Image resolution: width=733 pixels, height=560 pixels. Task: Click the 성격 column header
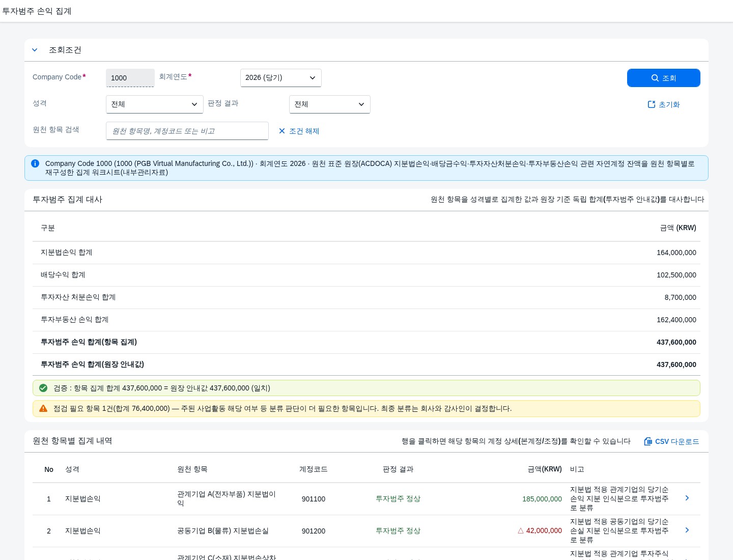(72, 469)
